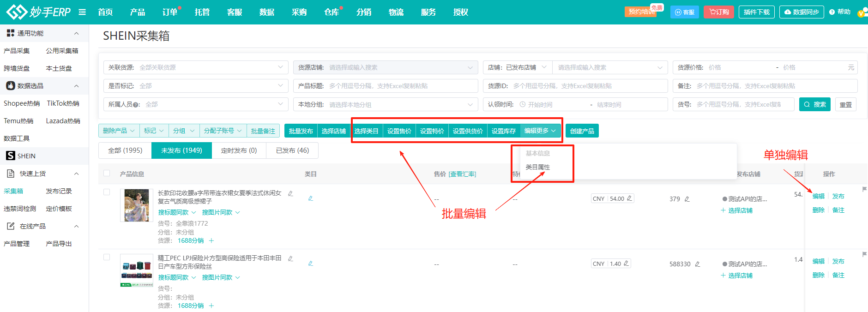Open the 关联货源 dropdown
Viewport: 868px width, 312px height.
pos(196,67)
